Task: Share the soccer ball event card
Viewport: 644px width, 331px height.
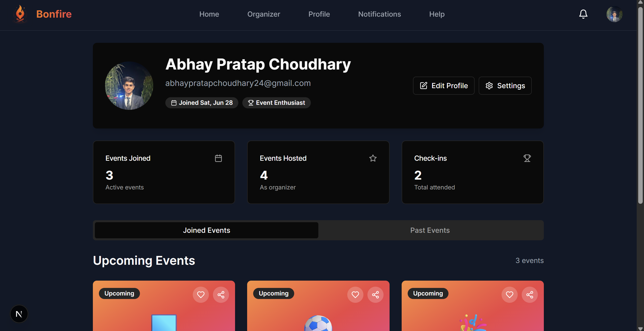Action: pyautogui.click(x=375, y=294)
